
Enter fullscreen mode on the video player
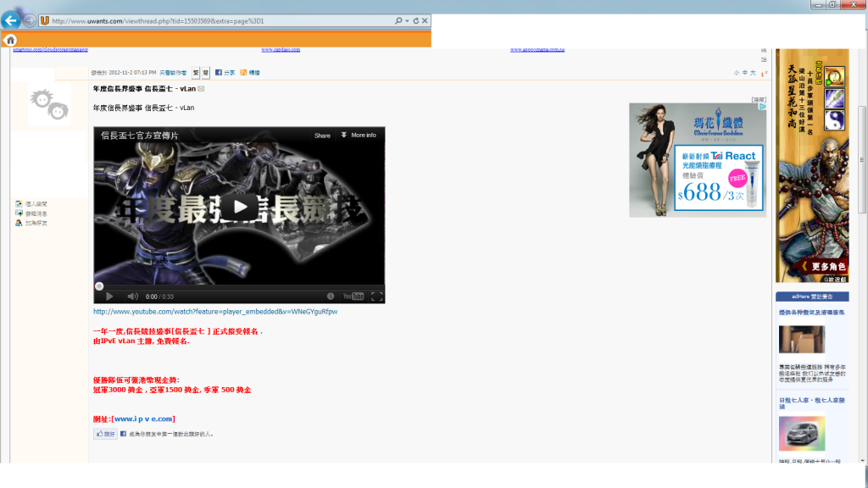pos(377,297)
